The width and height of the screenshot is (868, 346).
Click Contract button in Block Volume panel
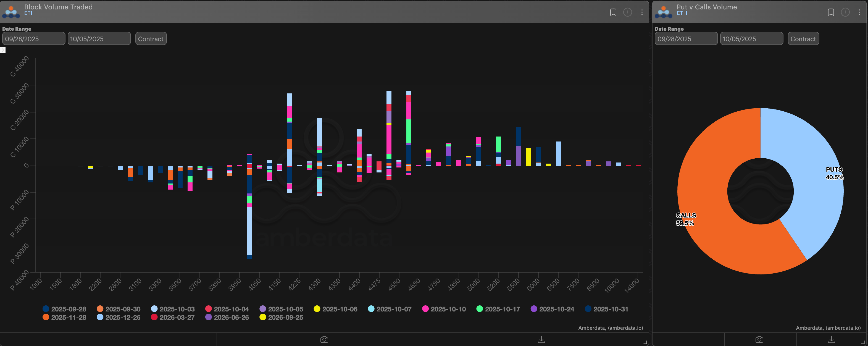[x=151, y=39]
